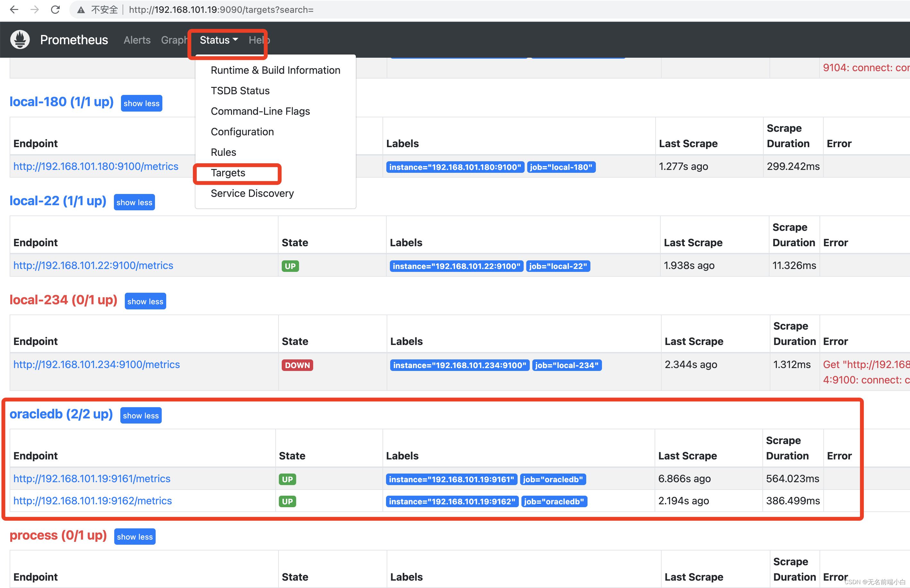Click the 6.866s ago last scrape value
Viewport: 910px width, 588px height.
684,478
